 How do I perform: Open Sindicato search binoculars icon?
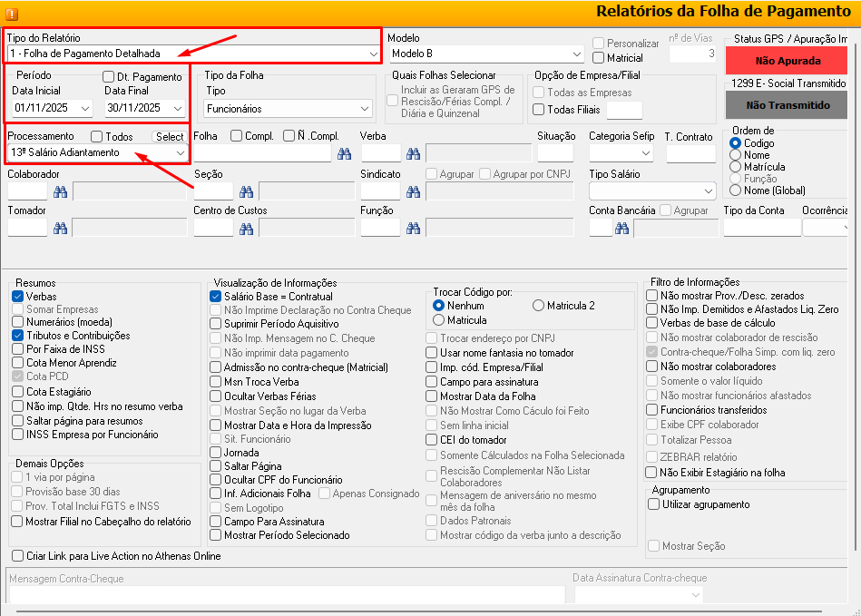pyautogui.click(x=414, y=191)
